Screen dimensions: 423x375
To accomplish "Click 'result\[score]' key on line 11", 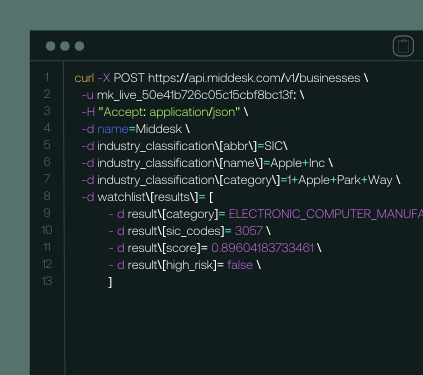I will click(x=164, y=248).
